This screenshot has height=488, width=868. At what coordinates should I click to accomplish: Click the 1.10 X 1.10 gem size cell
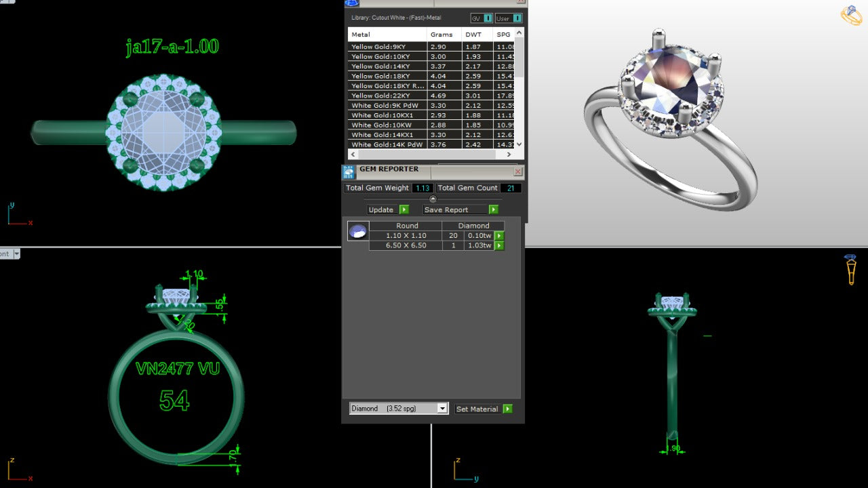pos(406,236)
